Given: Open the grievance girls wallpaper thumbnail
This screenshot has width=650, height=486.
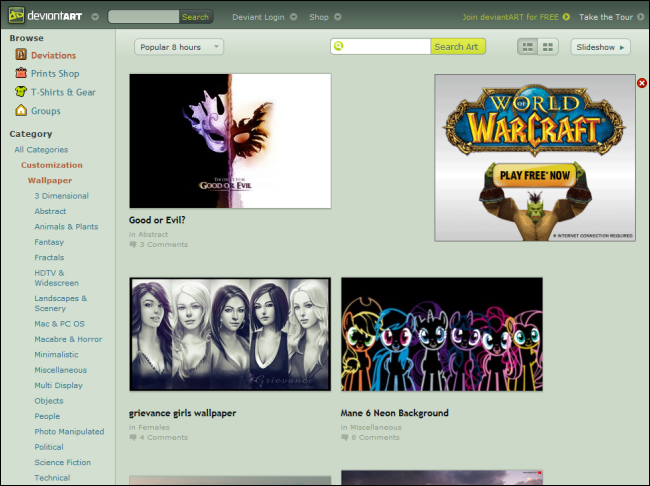Looking at the screenshot, I should [230, 334].
